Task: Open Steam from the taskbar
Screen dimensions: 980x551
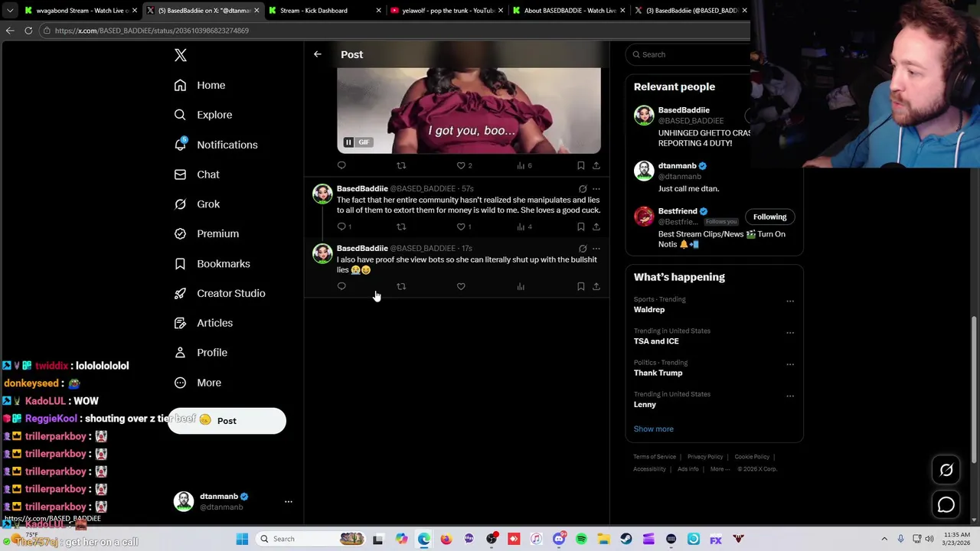Action: click(626, 539)
